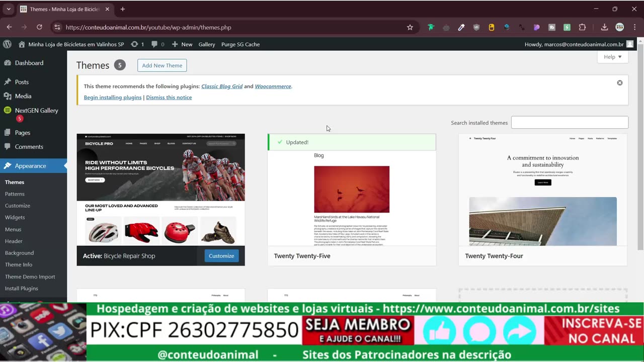Click Begin installing plugins link
The image size is (644, 362).
coord(113,97)
